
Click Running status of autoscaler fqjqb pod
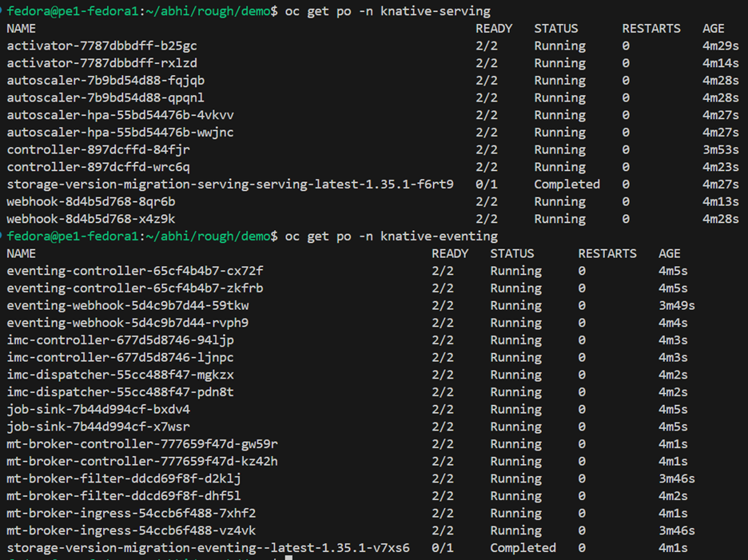click(x=559, y=81)
